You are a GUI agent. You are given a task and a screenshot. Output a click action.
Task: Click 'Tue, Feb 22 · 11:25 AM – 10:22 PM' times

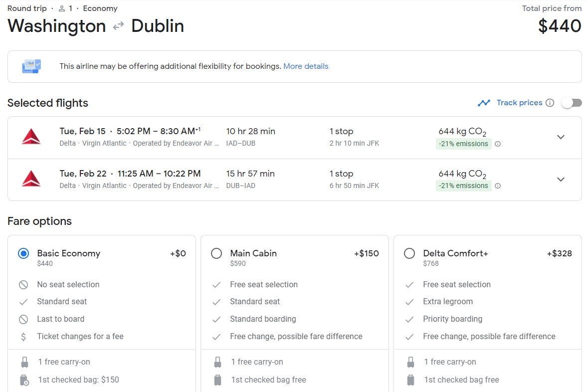[130, 174]
